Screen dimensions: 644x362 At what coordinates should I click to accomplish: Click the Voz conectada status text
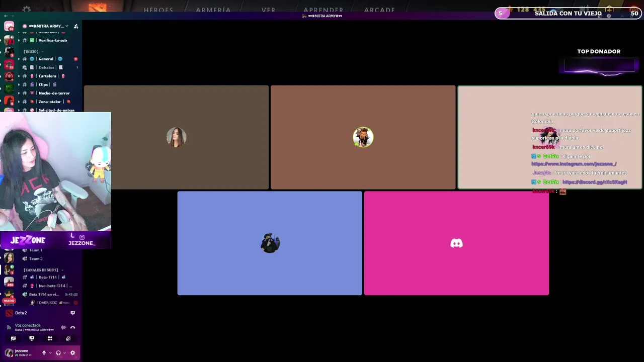click(x=28, y=325)
